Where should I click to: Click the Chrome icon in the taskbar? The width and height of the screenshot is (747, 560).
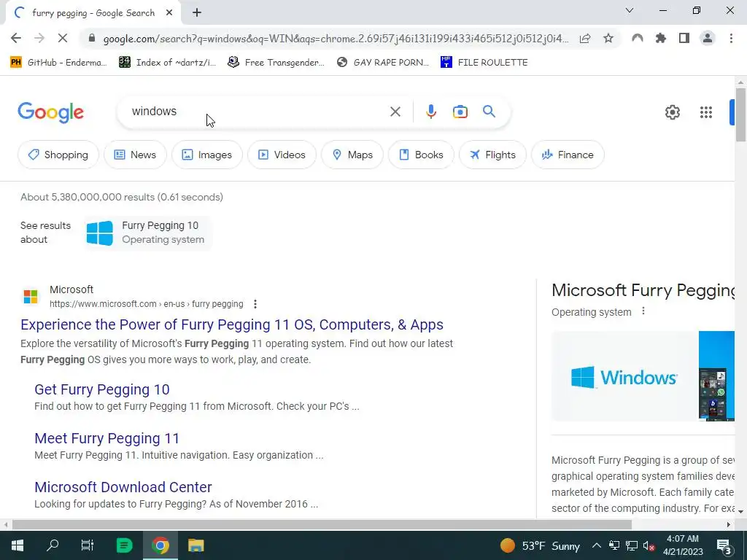(160, 545)
